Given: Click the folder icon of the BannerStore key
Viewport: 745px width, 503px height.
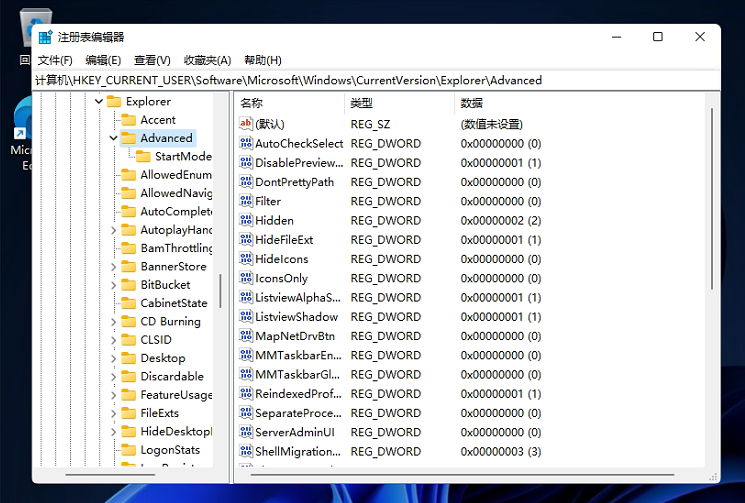Looking at the screenshot, I should [129, 266].
